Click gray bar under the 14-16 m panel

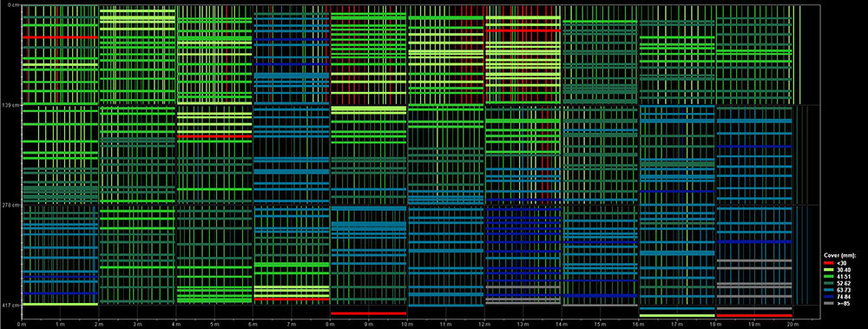click(x=600, y=306)
